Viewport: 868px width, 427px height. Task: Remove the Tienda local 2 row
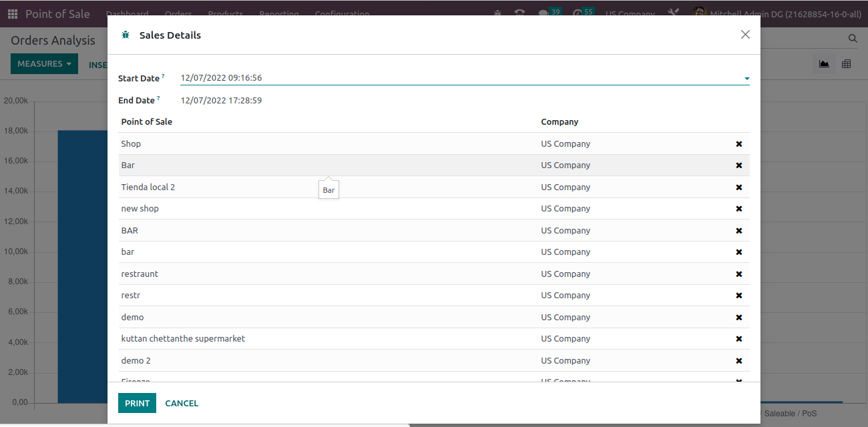(739, 187)
